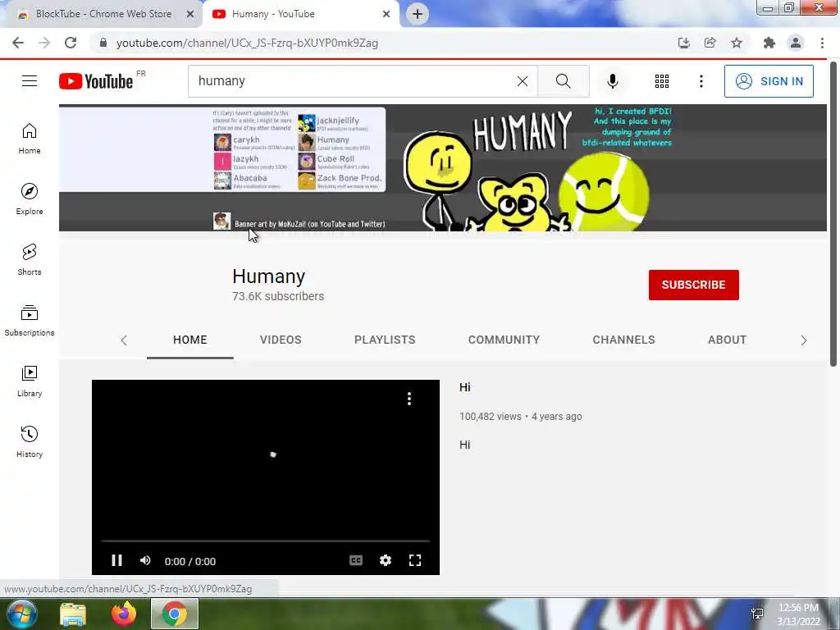Open Subscriptions in the sidebar
Image resolution: width=840 pixels, height=630 pixels.
pos(30,321)
